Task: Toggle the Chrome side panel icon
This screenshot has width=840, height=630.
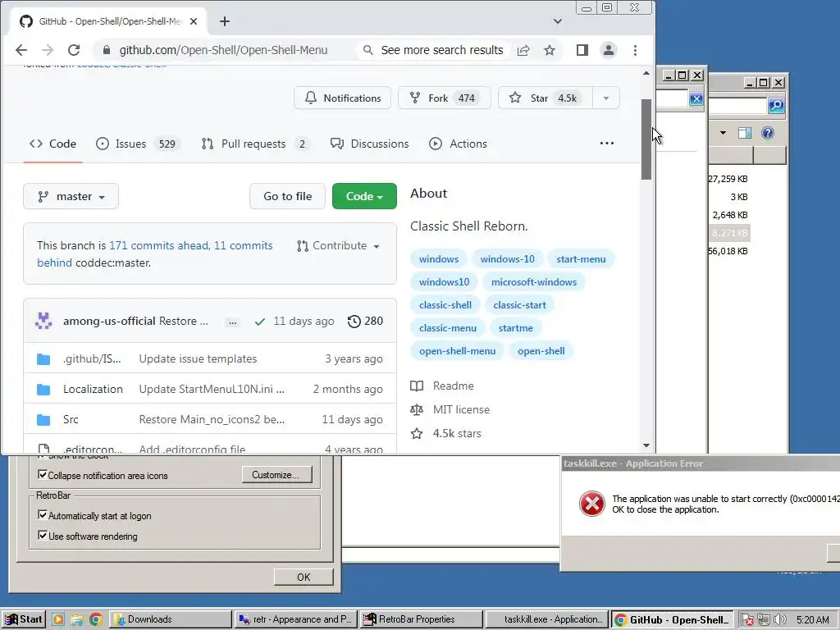Action: pyautogui.click(x=582, y=50)
